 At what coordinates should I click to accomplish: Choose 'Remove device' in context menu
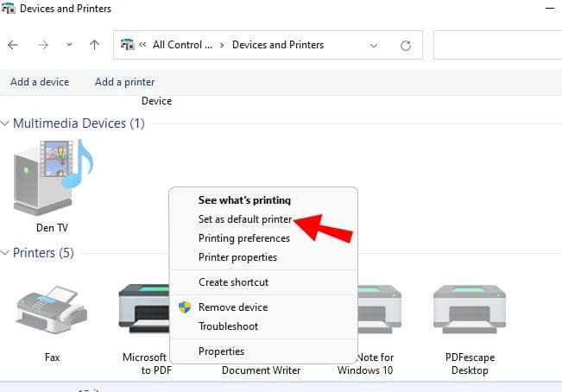[x=233, y=307]
